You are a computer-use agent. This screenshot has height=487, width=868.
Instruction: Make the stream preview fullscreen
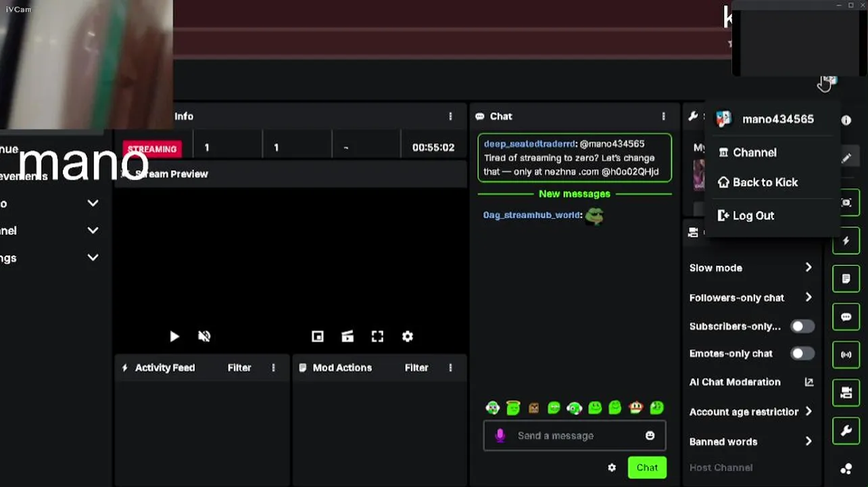coord(377,336)
